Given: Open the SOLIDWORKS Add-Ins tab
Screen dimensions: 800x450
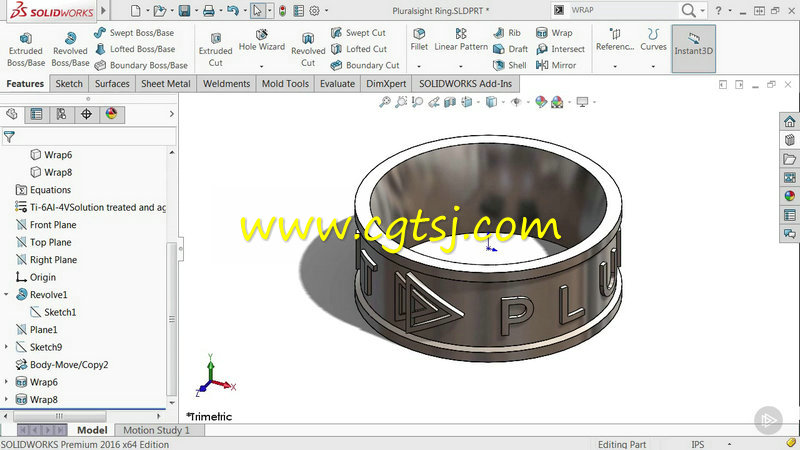Looking at the screenshot, I should coord(465,84).
